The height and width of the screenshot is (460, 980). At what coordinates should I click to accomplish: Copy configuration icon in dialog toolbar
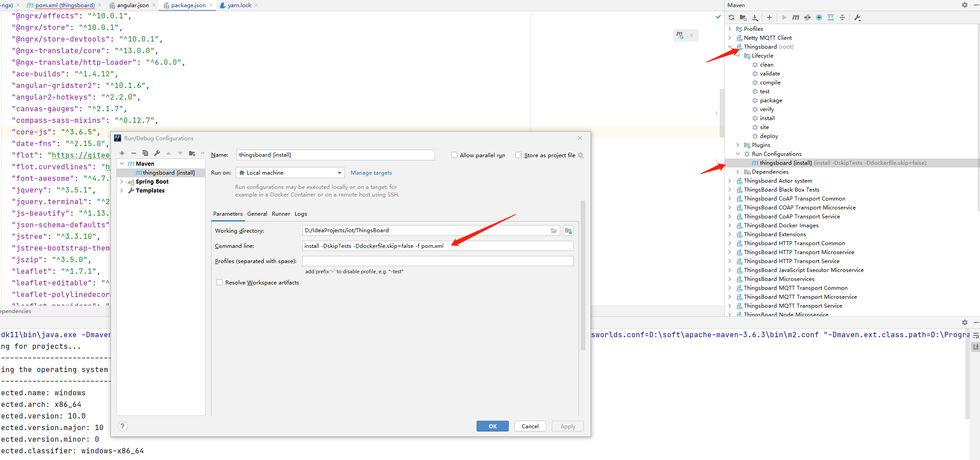tap(145, 153)
